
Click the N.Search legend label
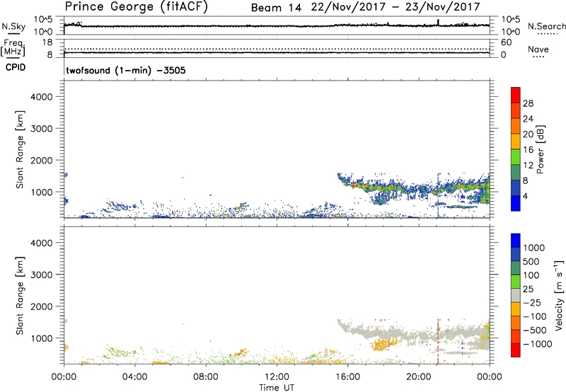tap(546, 26)
